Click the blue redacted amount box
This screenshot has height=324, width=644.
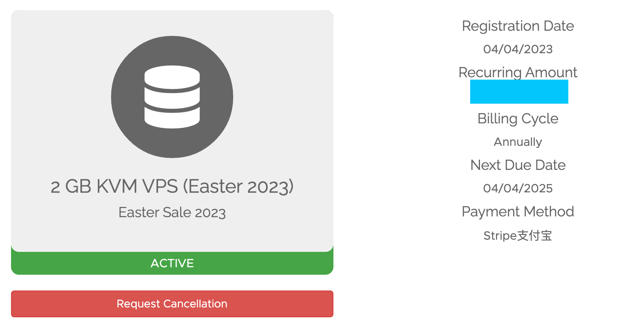[519, 92]
